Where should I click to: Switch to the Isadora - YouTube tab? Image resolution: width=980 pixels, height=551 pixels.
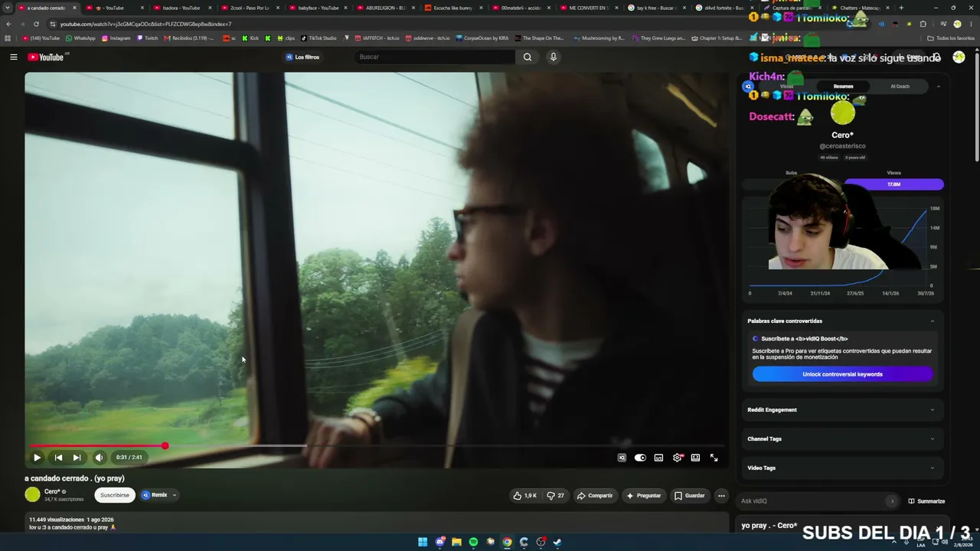[x=181, y=8]
